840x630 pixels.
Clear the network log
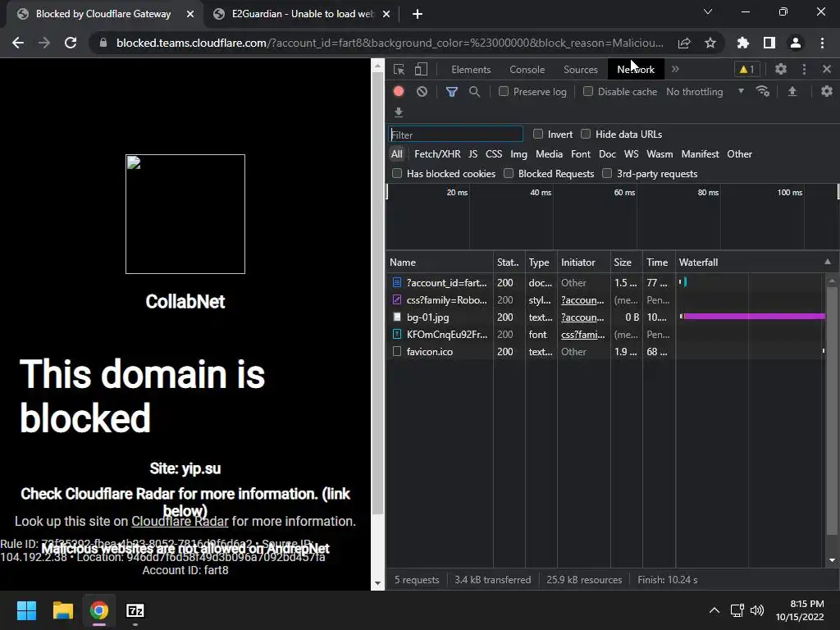[x=422, y=92]
